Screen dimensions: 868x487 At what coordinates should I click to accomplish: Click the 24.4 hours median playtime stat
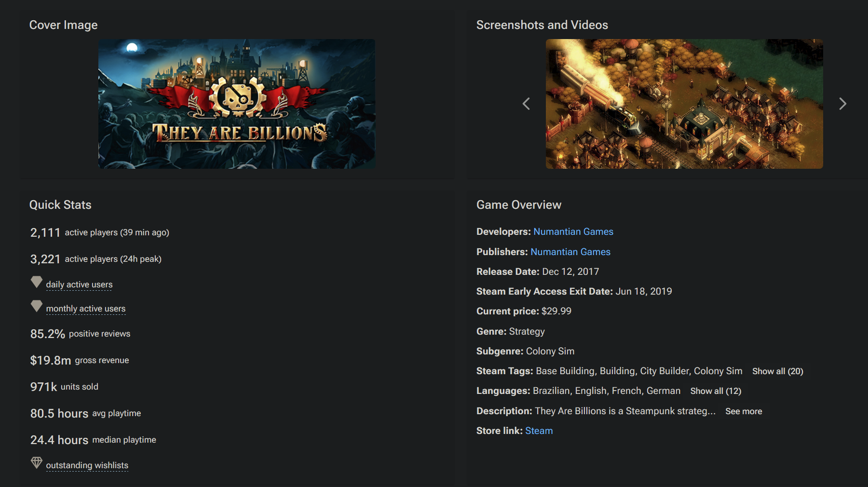coord(93,440)
